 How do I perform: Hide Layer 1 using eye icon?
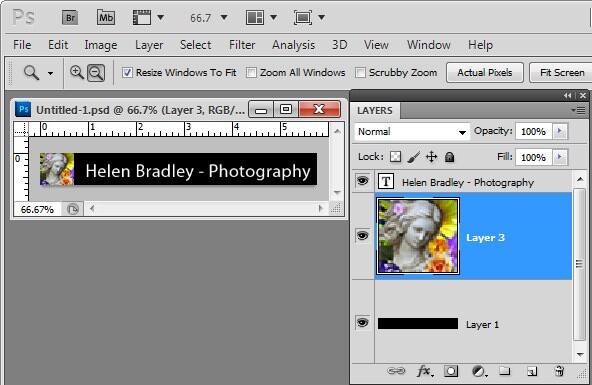(x=362, y=323)
